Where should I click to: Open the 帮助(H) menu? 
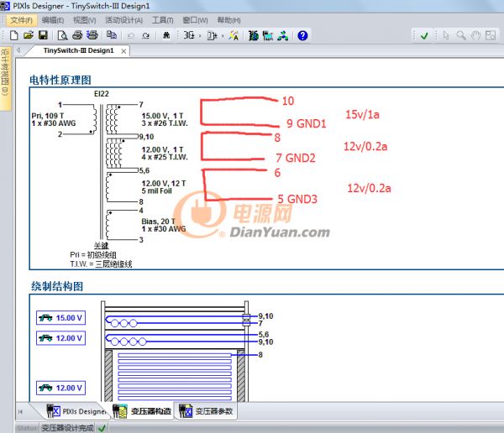(x=228, y=20)
